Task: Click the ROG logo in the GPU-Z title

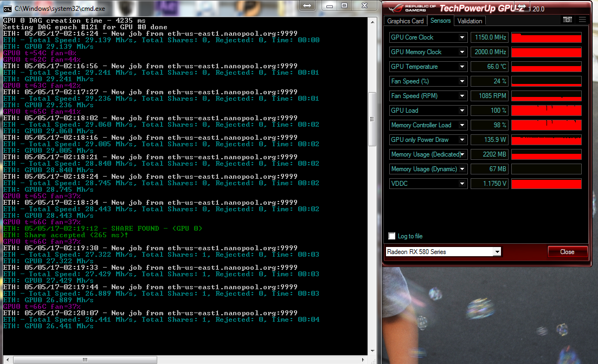Action: coord(395,8)
